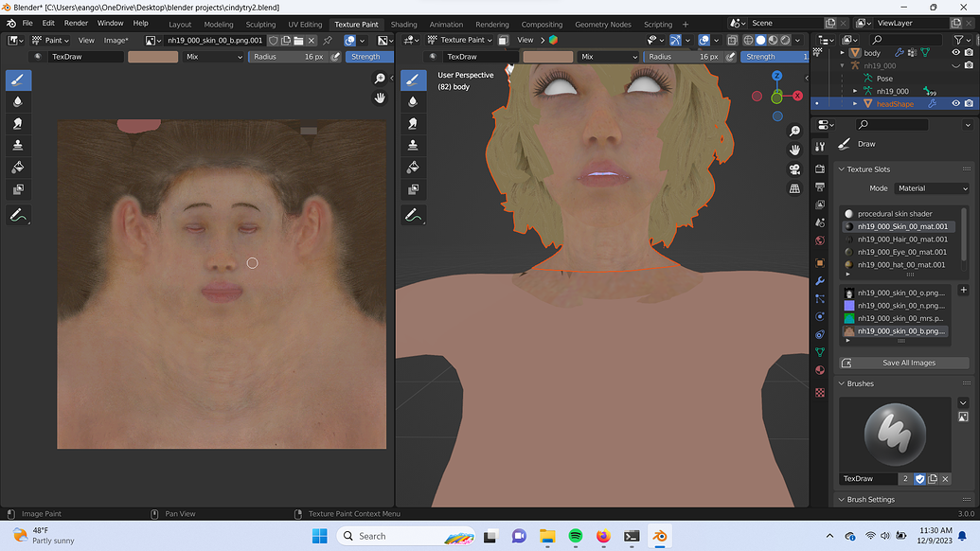980x551 pixels.
Task: Toggle body object visibility eye
Action: point(955,52)
